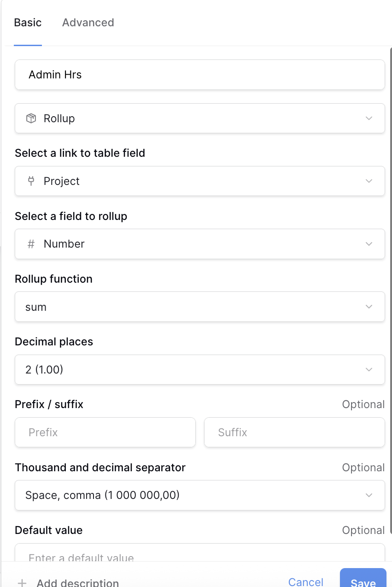Expand the Rollup function sum dropdown
This screenshot has height=587, width=392.
[199, 307]
